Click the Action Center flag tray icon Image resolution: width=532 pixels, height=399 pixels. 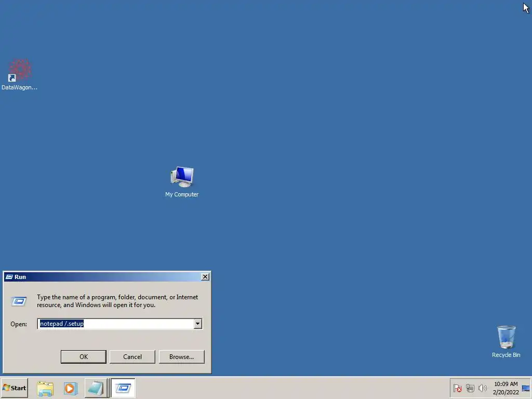tap(457, 388)
